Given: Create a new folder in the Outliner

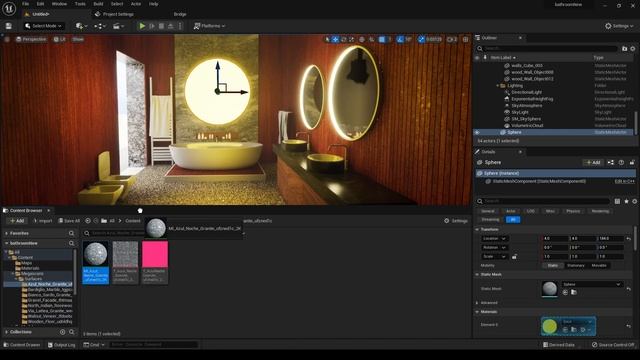Looking at the screenshot, I should (624, 49).
